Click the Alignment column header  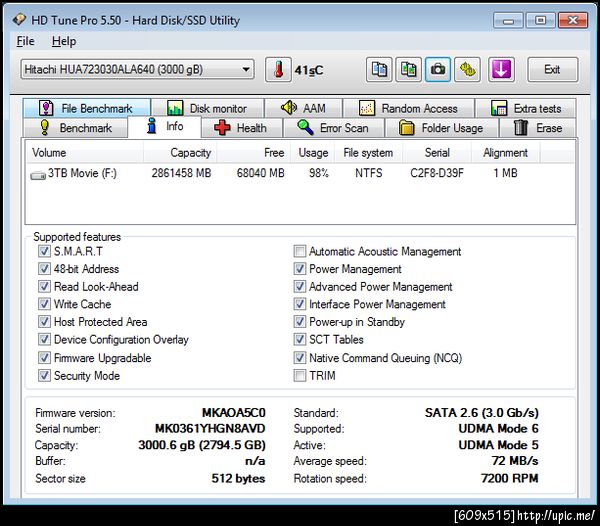point(506,152)
